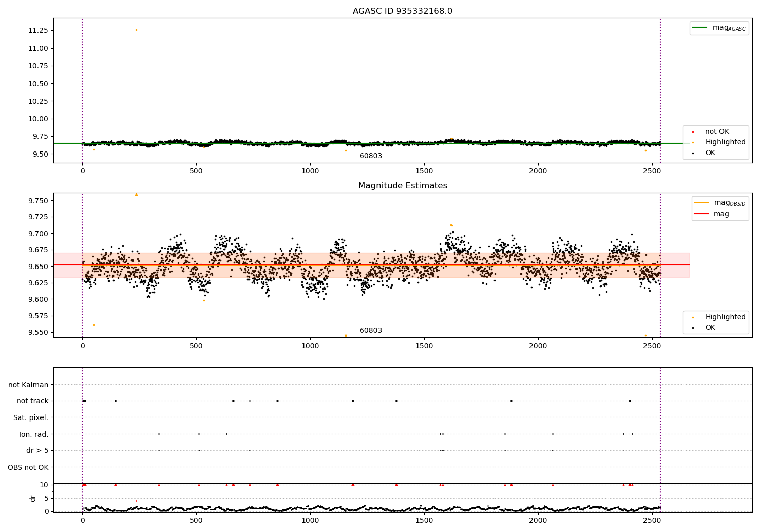This screenshot has height=532, width=760.
Task: Click 'OK' entry in the Magnitude Estimates legend
Action: tap(710, 327)
